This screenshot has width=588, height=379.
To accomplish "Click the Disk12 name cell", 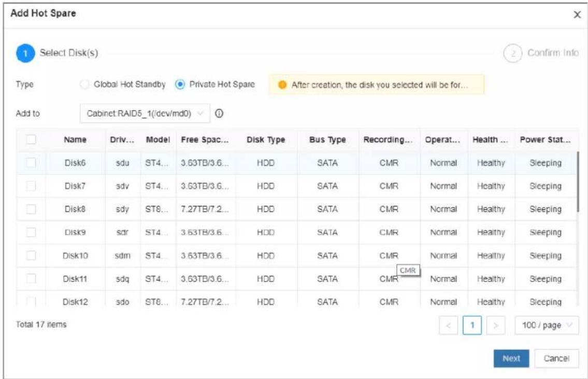I will click(x=75, y=302).
